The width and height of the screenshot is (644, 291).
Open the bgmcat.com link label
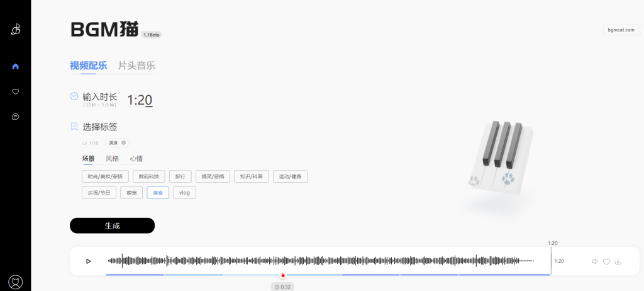pos(621,30)
